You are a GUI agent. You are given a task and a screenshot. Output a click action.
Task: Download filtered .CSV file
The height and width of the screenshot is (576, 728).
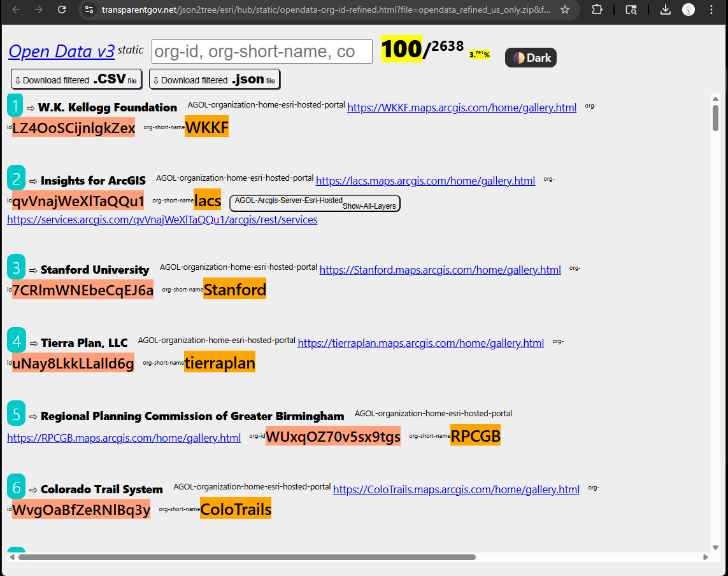[76, 80]
